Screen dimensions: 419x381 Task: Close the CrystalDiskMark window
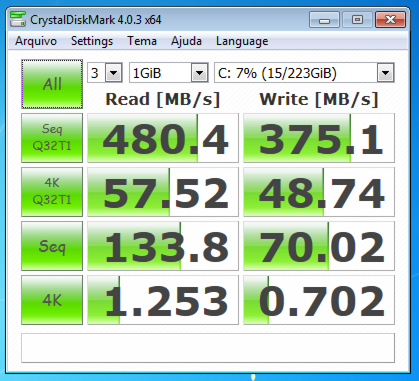pos(390,20)
